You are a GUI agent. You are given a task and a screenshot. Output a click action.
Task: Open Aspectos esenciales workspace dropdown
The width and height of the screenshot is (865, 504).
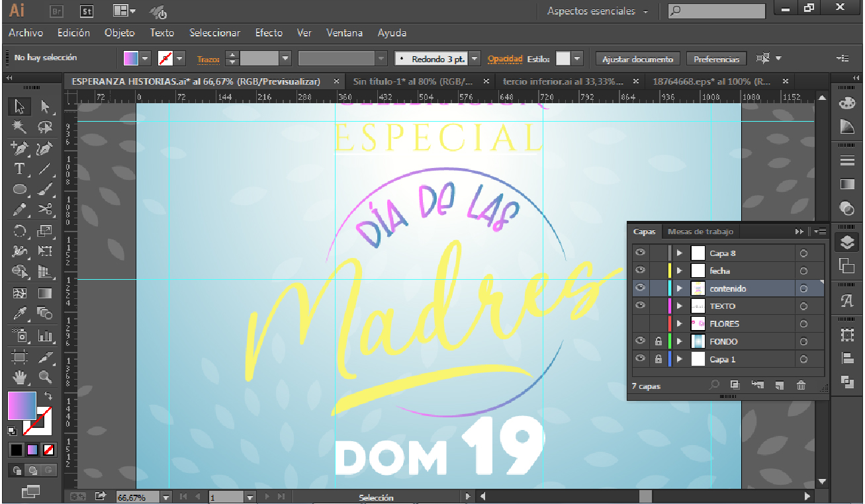click(x=598, y=11)
